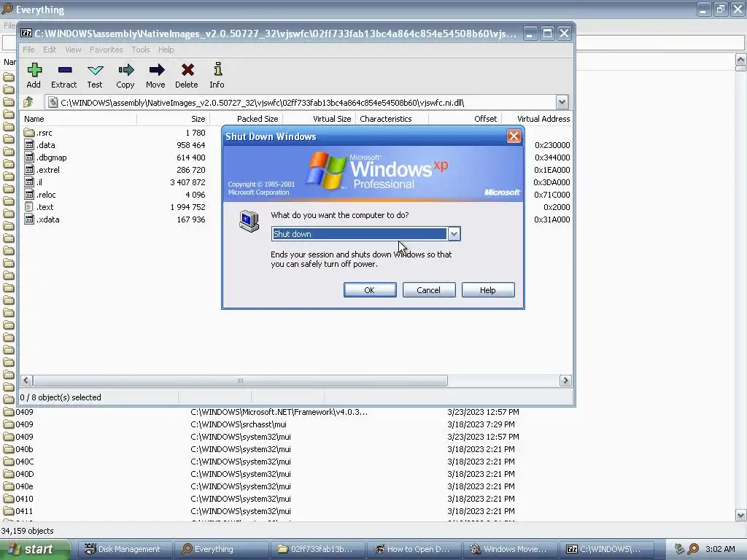Open the View menu in 7-Zip
747x560 pixels.
click(73, 50)
